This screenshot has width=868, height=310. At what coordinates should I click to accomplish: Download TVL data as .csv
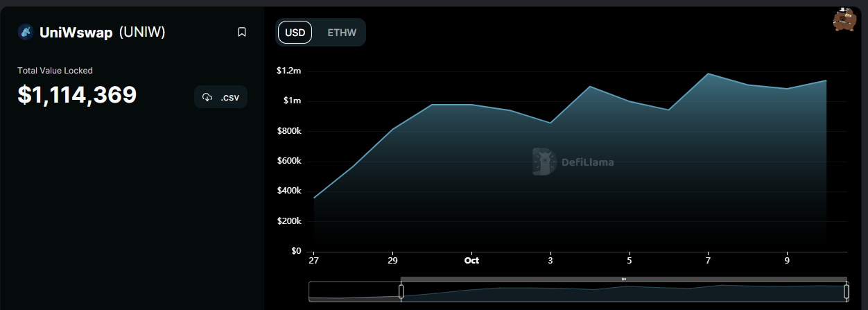221,97
